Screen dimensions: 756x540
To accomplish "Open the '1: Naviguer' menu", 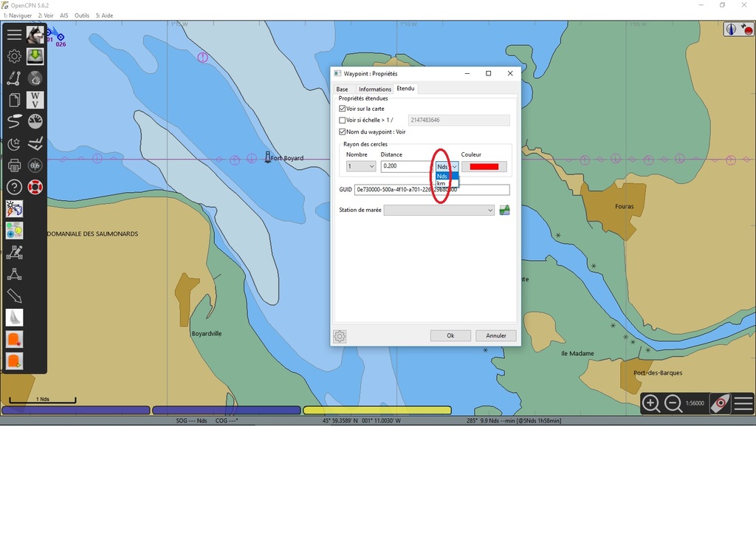I will [x=18, y=16].
